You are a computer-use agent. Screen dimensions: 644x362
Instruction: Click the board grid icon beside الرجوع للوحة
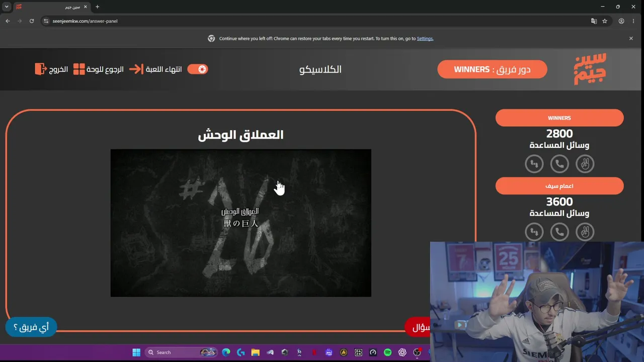[x=79, y=69]
